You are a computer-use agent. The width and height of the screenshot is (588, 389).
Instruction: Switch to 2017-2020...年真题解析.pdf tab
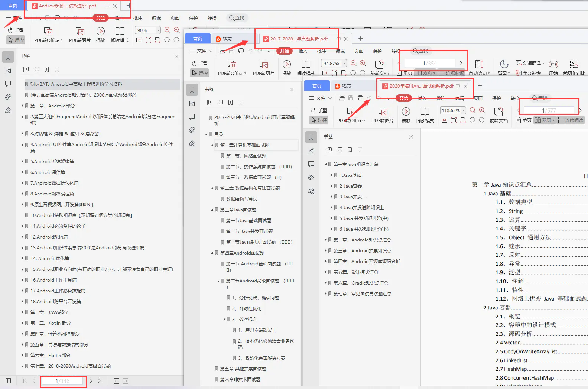click(299, 39)
